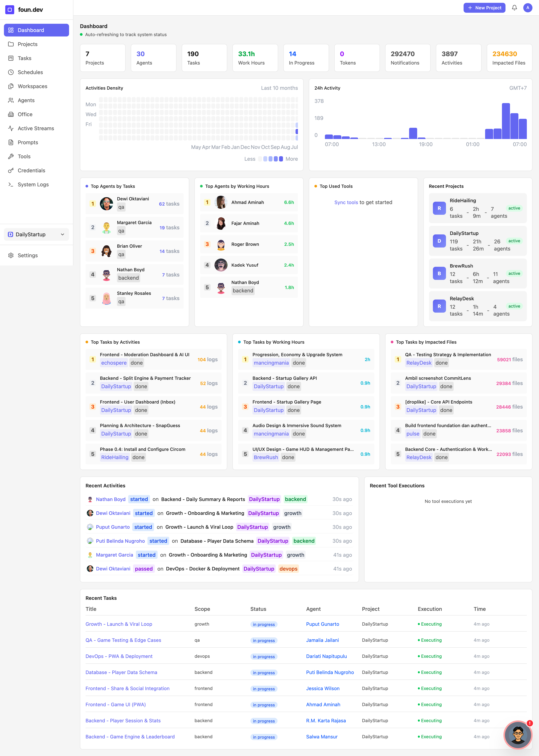Click the devops tag in Recent Activities
This screenshot has width=539, height=756.
(x=288, y=569)
